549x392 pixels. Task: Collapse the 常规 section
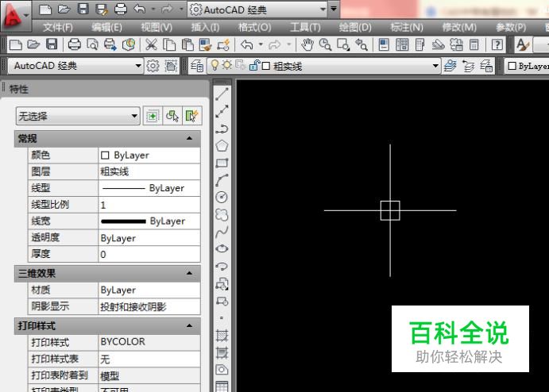point(189,139)
